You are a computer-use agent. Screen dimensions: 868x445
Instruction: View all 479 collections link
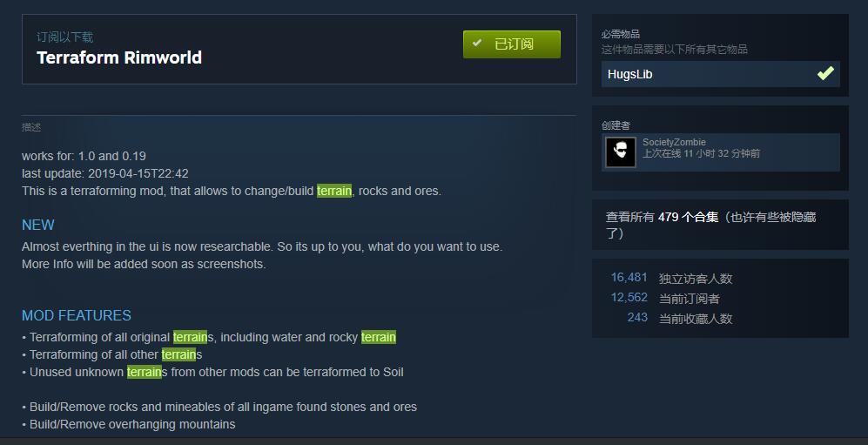point(710,225)
